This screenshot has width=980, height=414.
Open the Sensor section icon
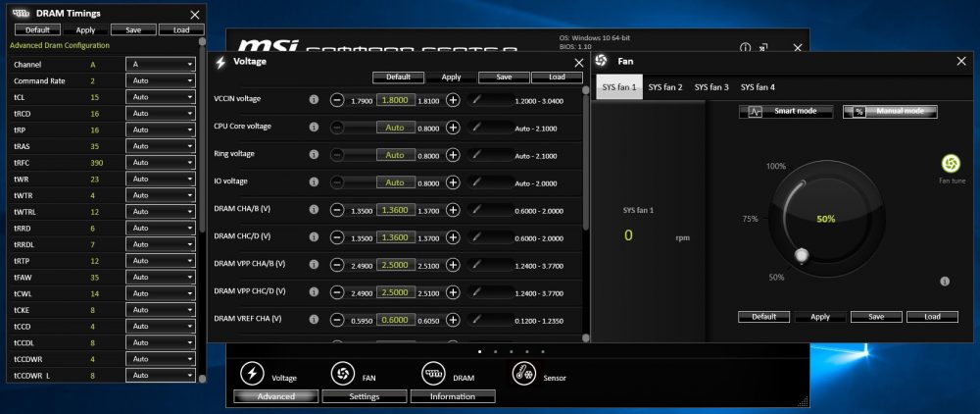tap(523, 374)
